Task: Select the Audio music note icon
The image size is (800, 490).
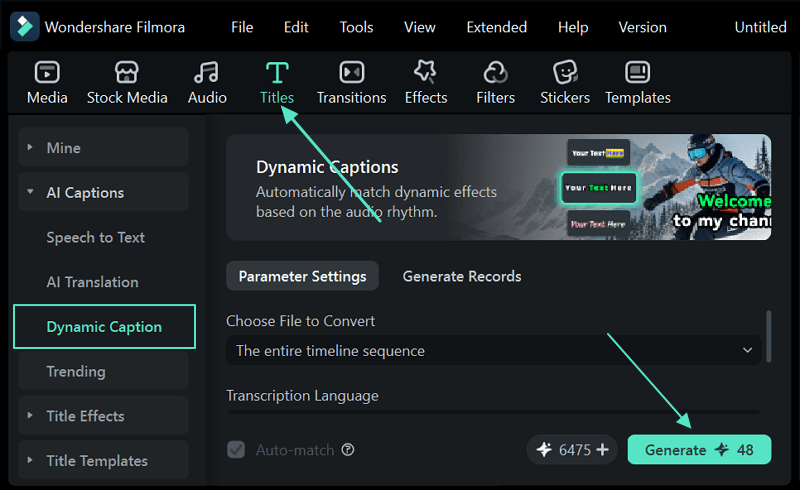Action: [x=207, y=72]
